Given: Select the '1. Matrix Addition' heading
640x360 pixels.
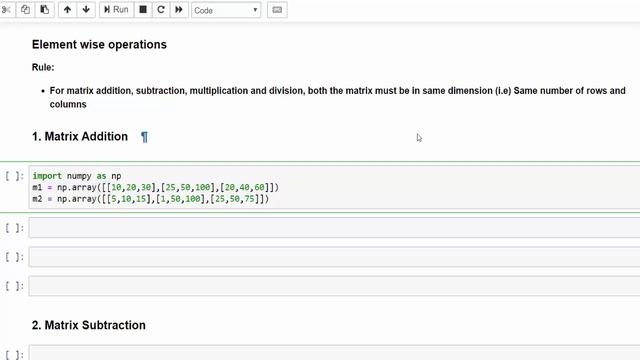Looking at the screenshot, I should [80, 136].
